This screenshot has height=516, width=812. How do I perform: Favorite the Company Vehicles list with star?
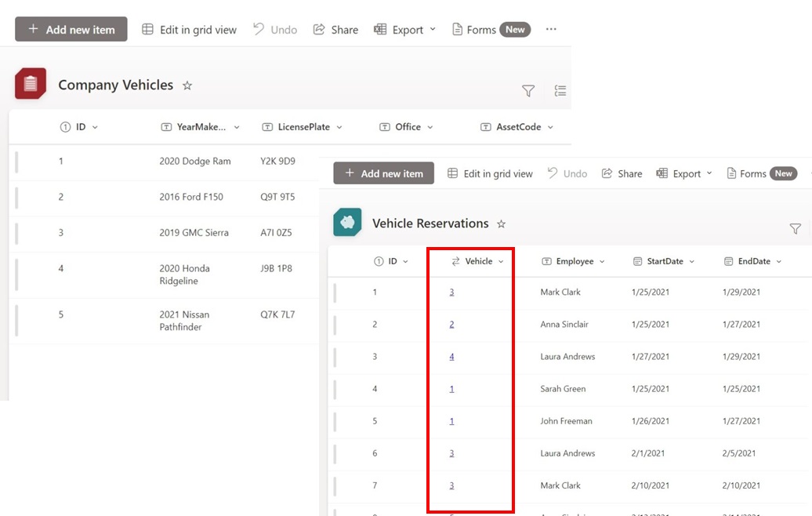click(x=187, y=85)
